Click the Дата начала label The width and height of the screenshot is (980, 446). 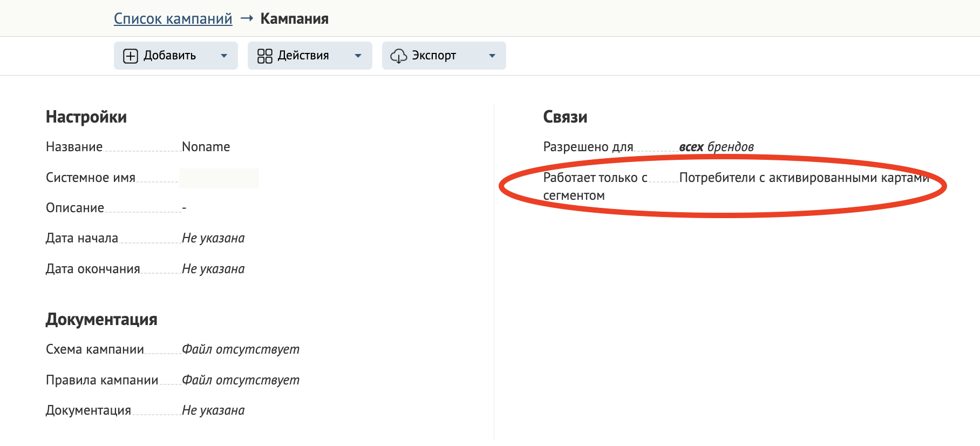pos(82,238)
